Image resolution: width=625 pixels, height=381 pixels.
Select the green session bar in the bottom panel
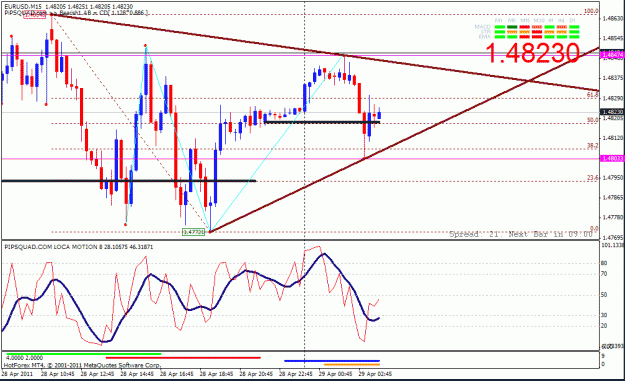84,354
